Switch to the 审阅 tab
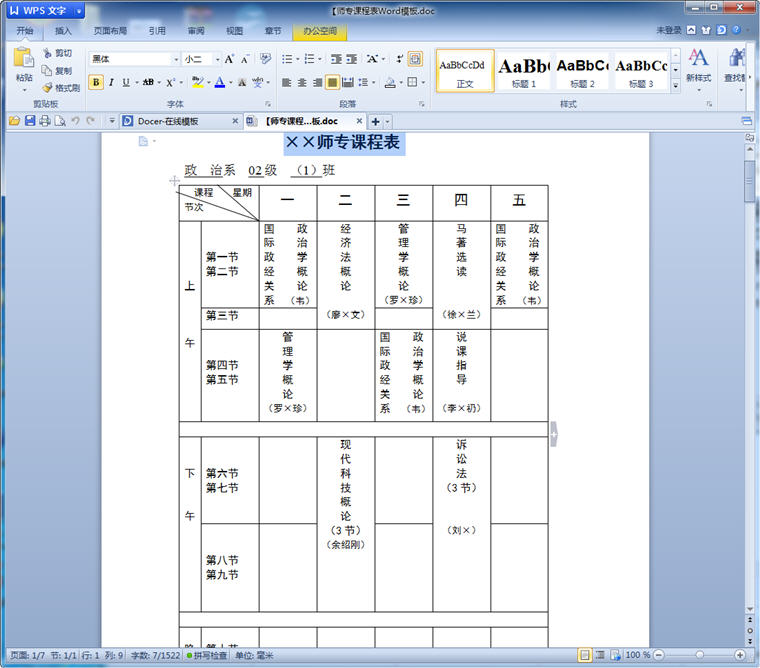This screenshot has width=760, height=668. click(196, 31)
